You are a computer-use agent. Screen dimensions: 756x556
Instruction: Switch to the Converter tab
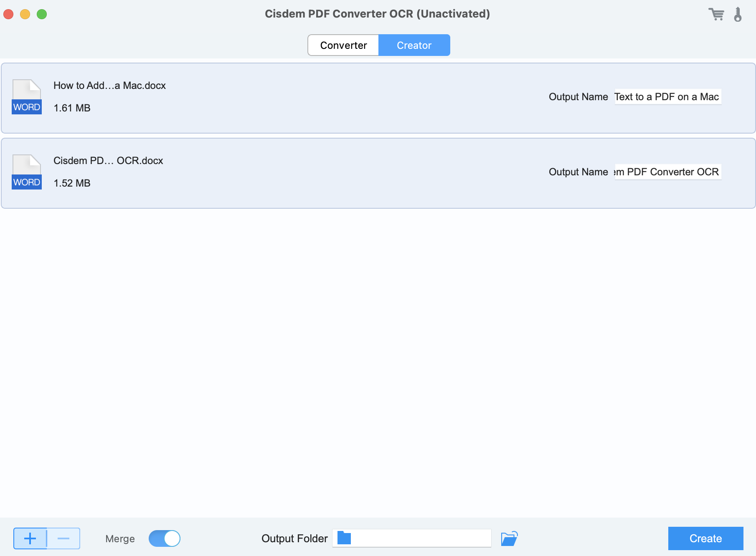point(343,45)
